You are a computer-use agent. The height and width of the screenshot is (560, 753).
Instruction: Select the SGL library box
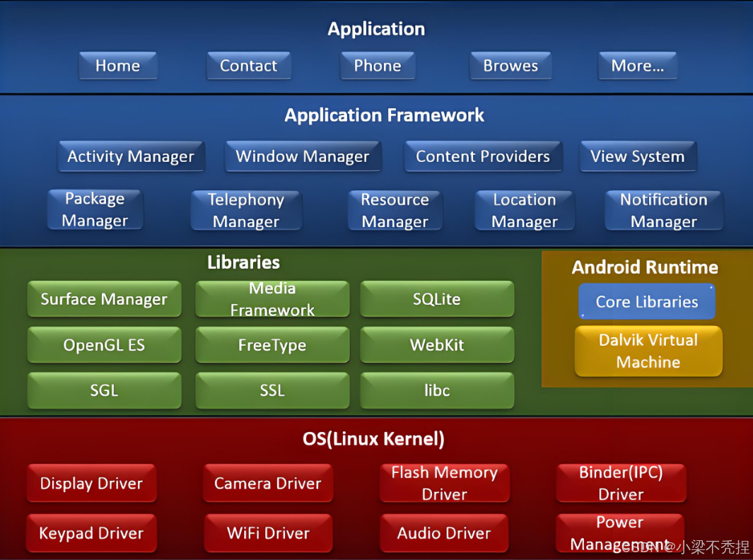point(104,390)
